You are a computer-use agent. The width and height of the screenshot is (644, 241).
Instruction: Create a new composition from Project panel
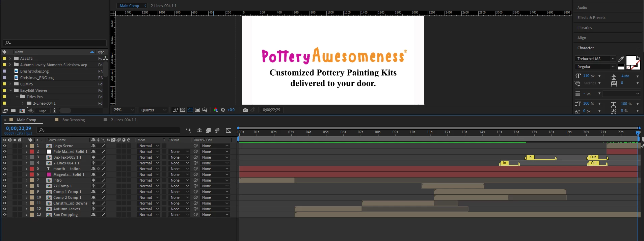(x=22, y=111)
